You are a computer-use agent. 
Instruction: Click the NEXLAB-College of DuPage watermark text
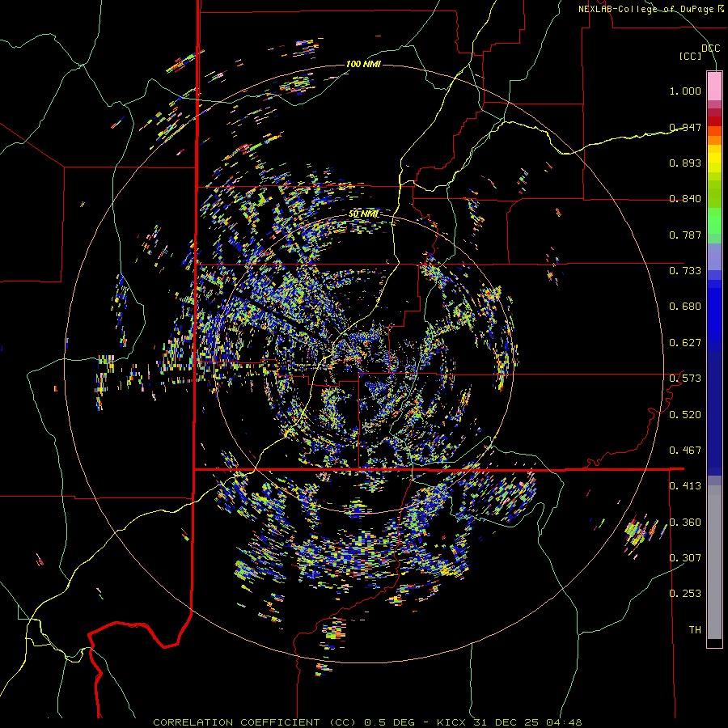(x=650, y=9)
